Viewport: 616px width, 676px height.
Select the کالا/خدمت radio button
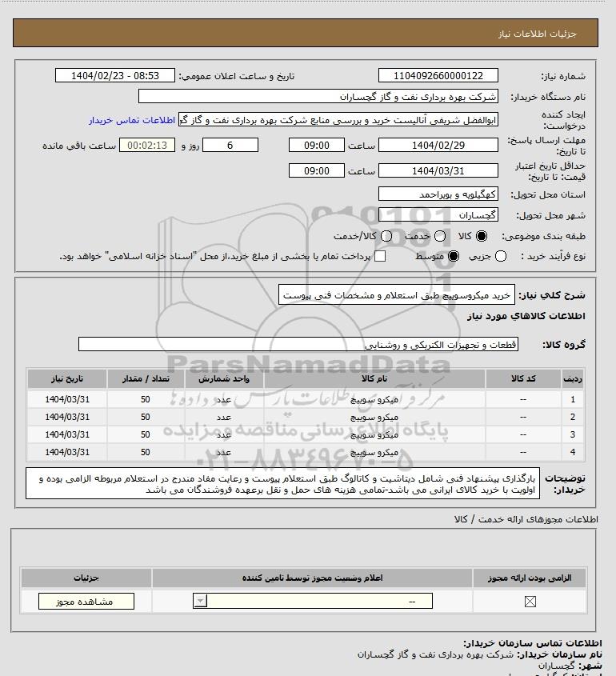point(386,236)
